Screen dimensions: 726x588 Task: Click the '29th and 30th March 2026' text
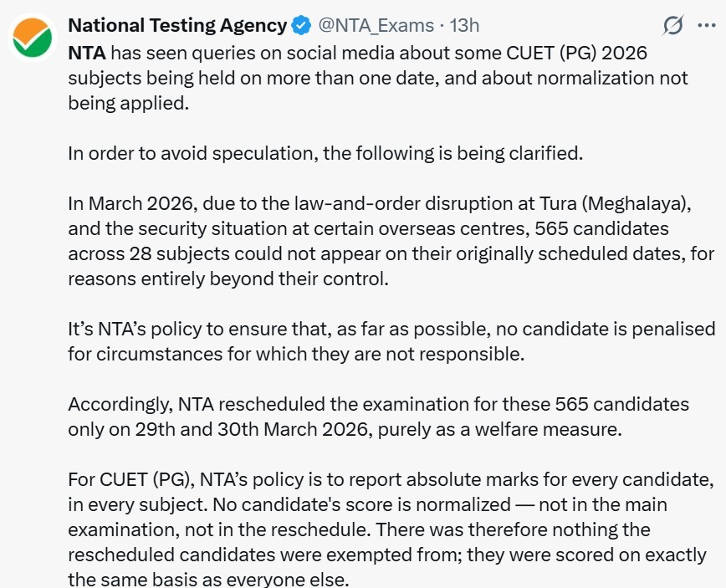point(252,429)
